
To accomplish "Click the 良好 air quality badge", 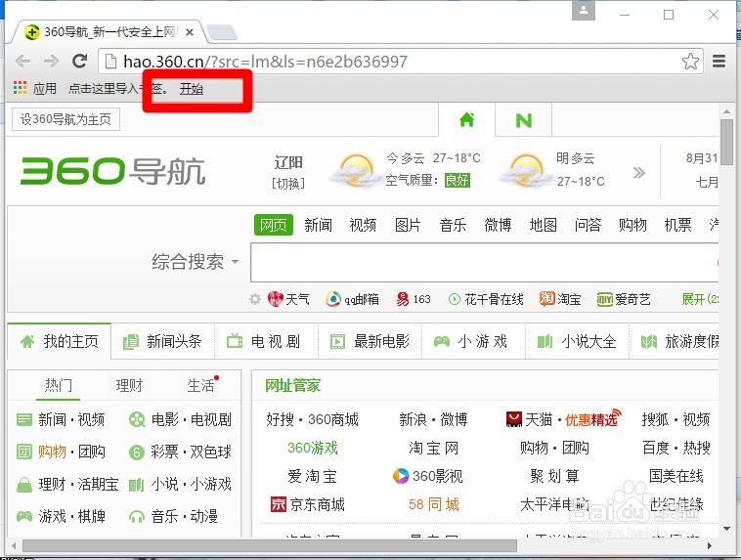I will [x=457, y=181].
